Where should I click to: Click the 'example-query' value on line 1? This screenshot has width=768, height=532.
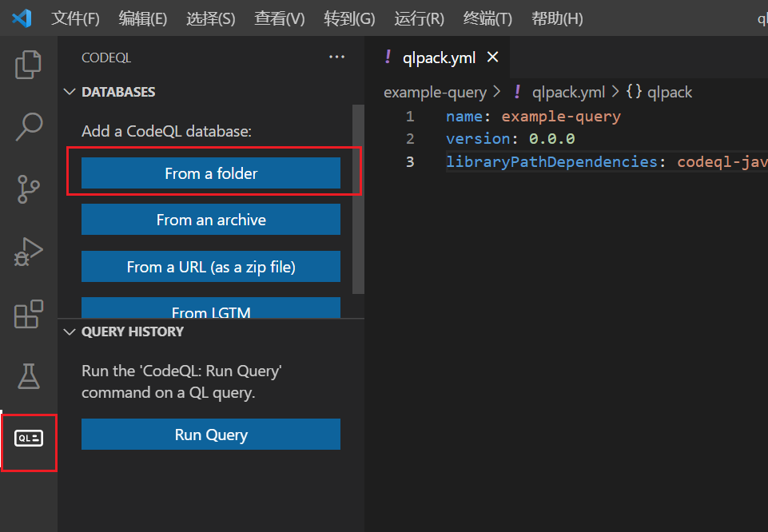click(x=561, y=117)
